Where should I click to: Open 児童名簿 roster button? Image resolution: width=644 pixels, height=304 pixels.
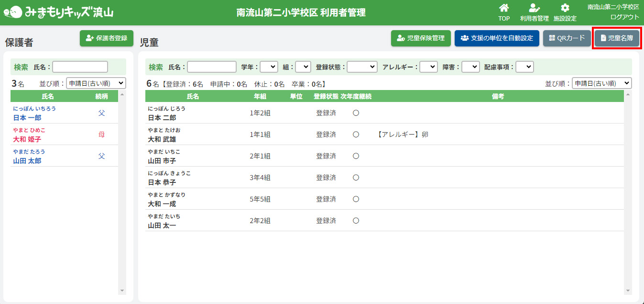pyautogui.click(x=617, y=38)
